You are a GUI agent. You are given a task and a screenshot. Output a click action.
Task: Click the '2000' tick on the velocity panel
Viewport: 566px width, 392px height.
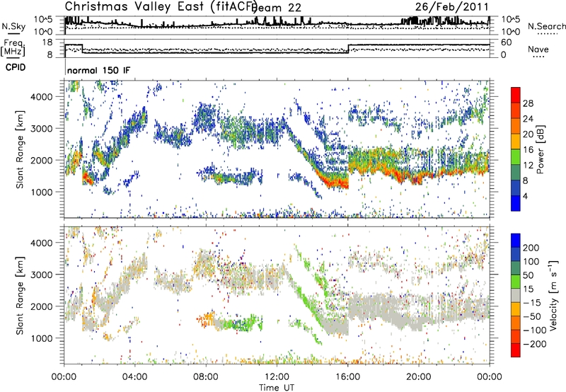(41, 306)
